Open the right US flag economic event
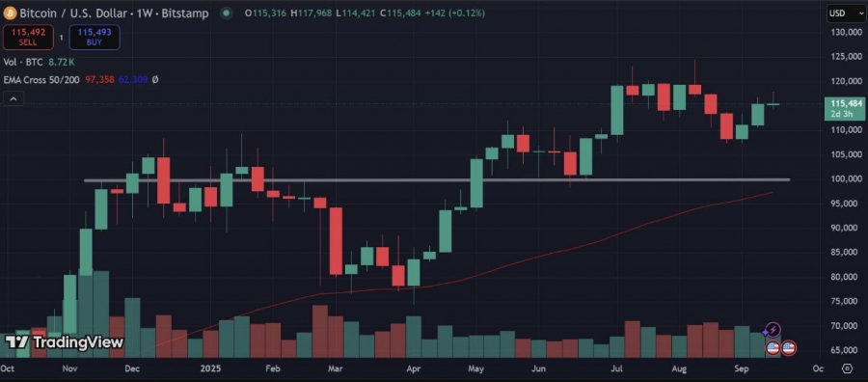This screenshot has width=868, height=382. pos(789,348)
